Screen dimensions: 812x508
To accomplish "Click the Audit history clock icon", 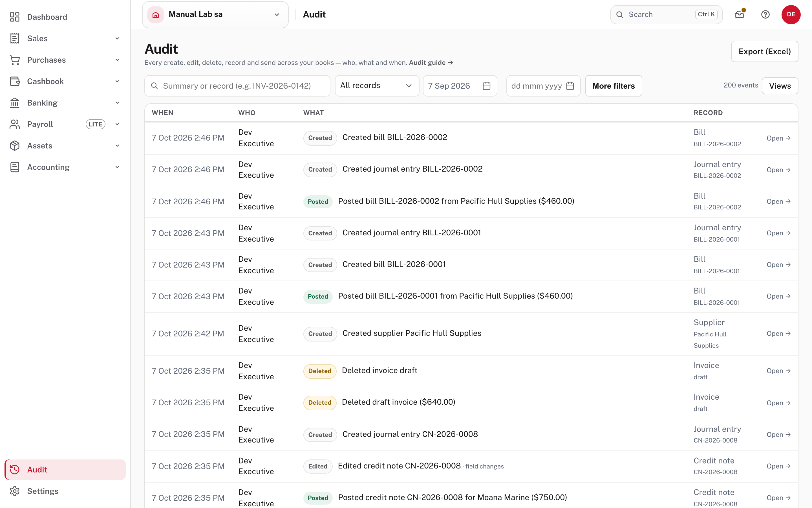I will coord(15,469).
